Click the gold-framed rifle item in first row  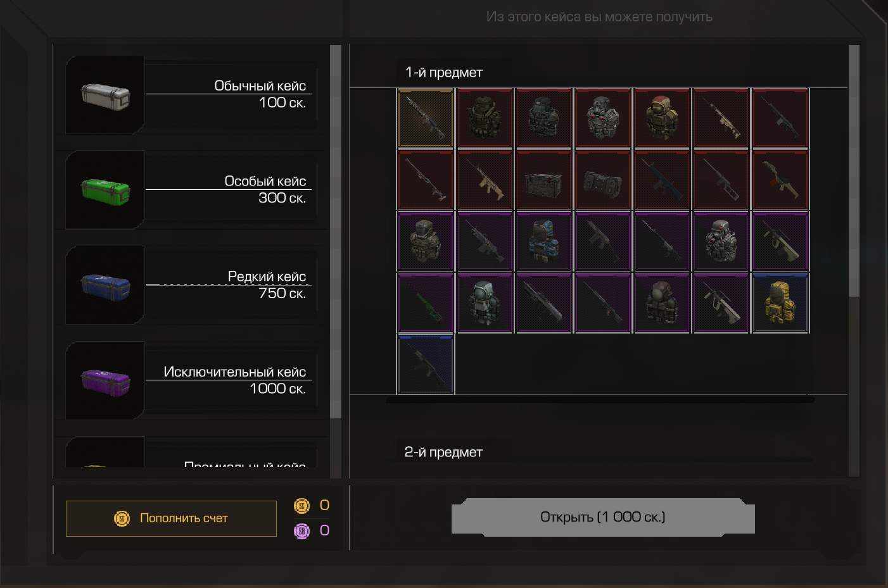pos(426,118)
